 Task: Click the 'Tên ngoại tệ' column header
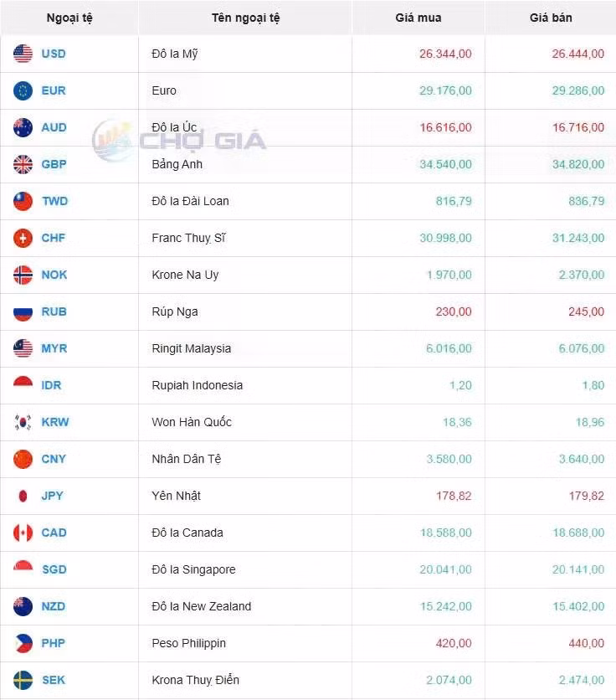[x=245, y=18]
